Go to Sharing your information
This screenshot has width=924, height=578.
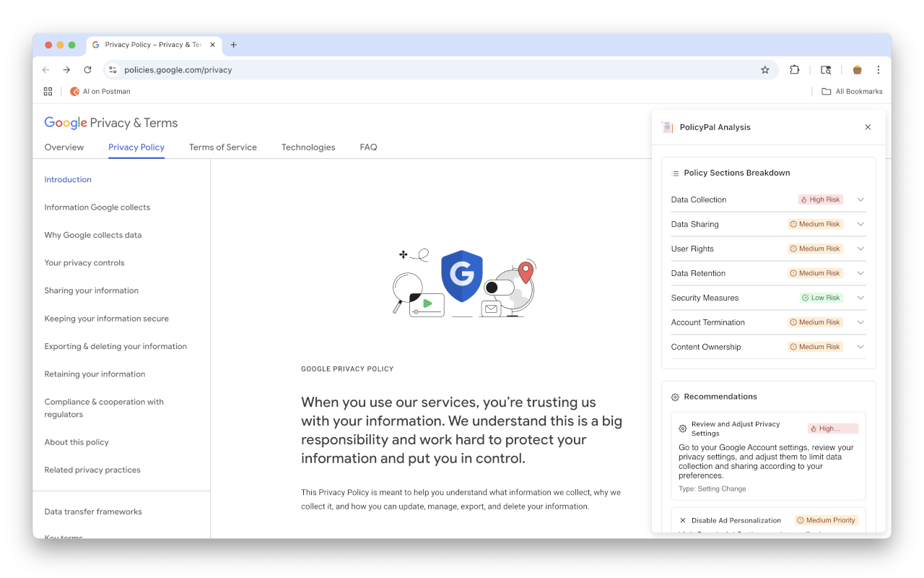coord(92,291)
